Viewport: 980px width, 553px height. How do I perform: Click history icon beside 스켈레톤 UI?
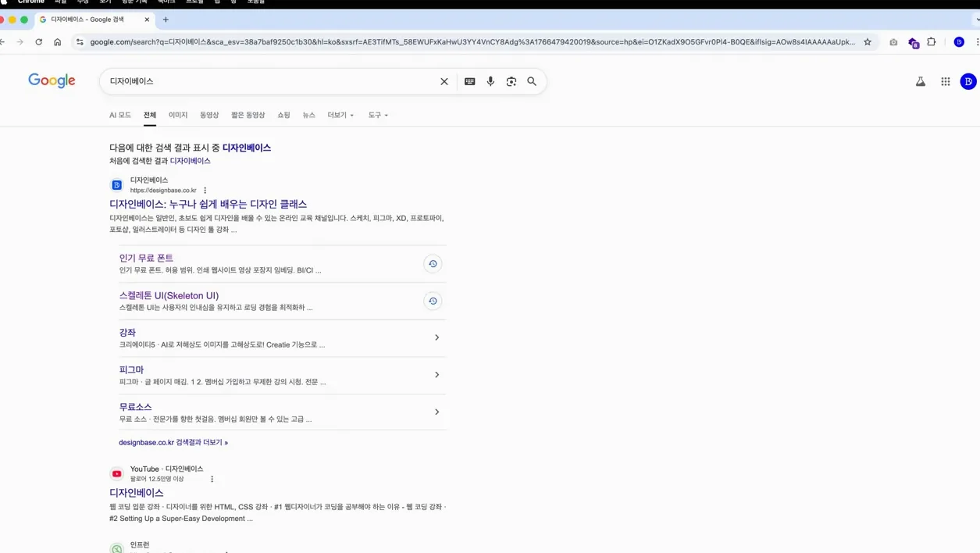tap(433, 301)
